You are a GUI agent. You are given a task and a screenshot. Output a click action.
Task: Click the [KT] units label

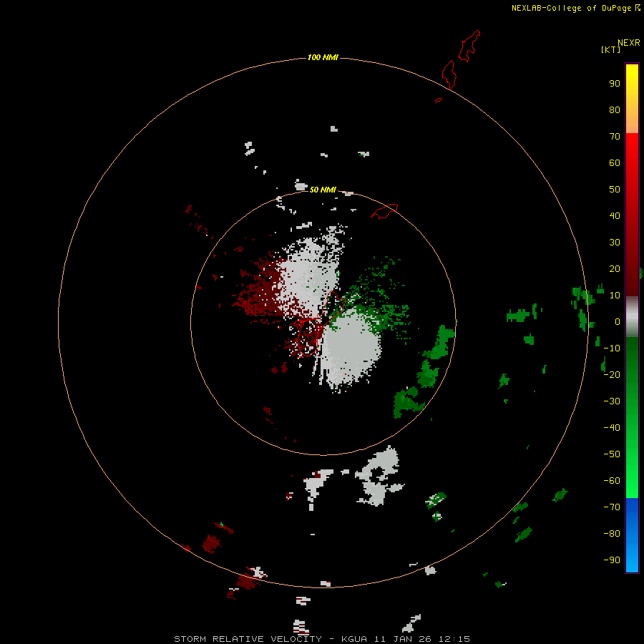pyautogui.click(x=611, y=49)
